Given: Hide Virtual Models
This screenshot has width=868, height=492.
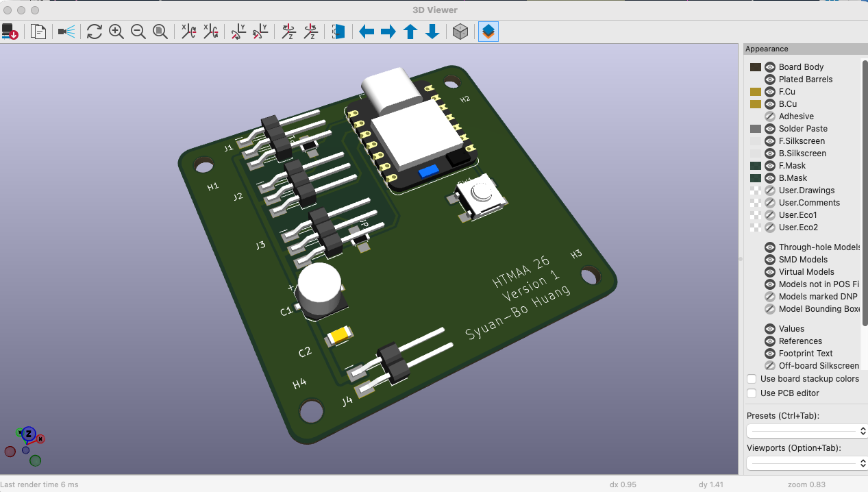Looking at the screenshot, I should point(770,272).
